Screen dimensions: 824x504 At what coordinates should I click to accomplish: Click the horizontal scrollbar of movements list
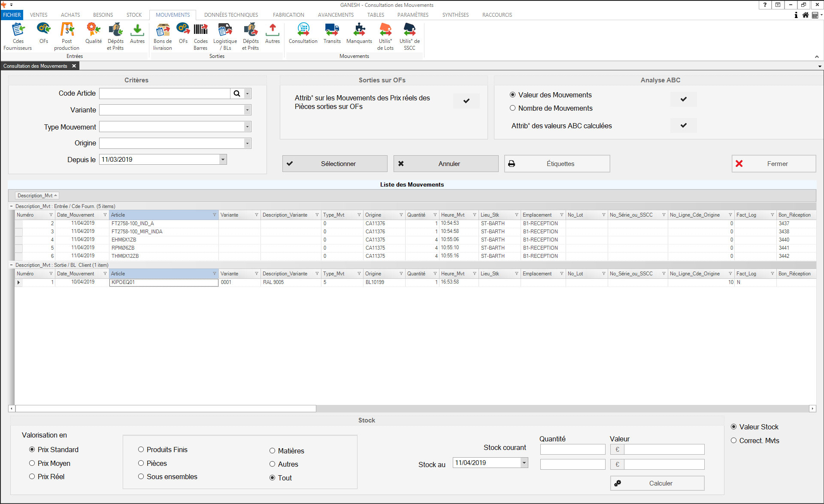(x=166, y=409)
